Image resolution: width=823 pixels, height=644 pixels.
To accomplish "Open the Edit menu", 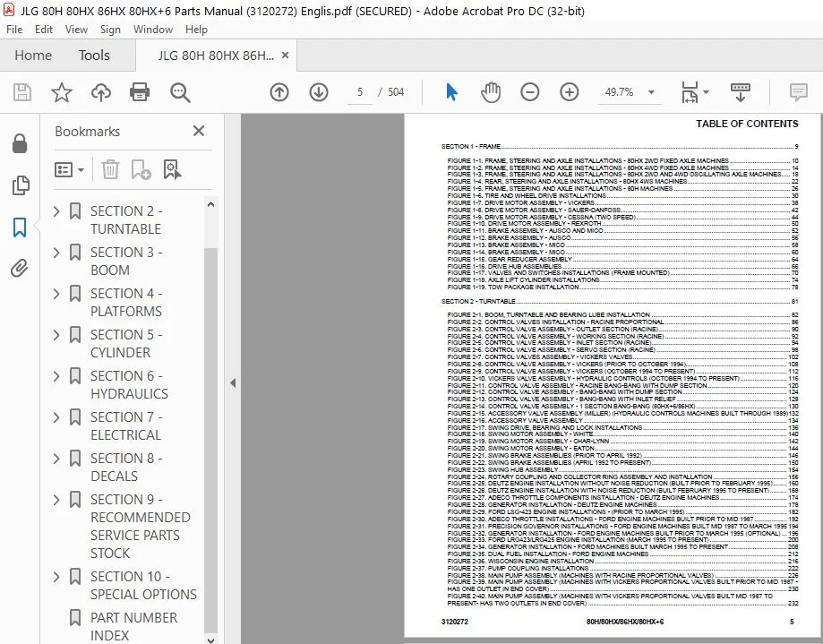I will (44, 30).
